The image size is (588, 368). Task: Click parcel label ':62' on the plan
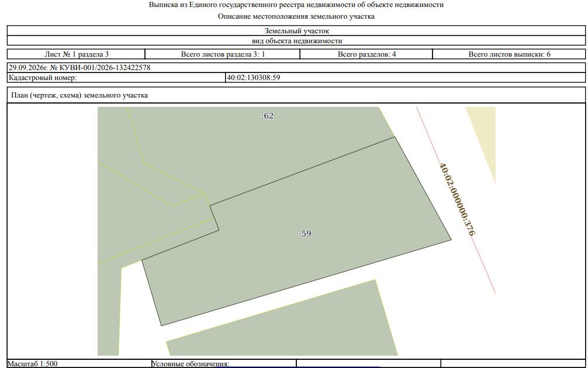pyautogui.click(x=267, y=116)
